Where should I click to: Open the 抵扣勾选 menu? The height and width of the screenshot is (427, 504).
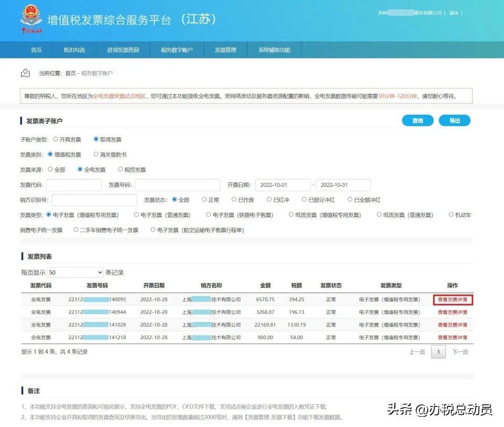click(x=75, y=50)
